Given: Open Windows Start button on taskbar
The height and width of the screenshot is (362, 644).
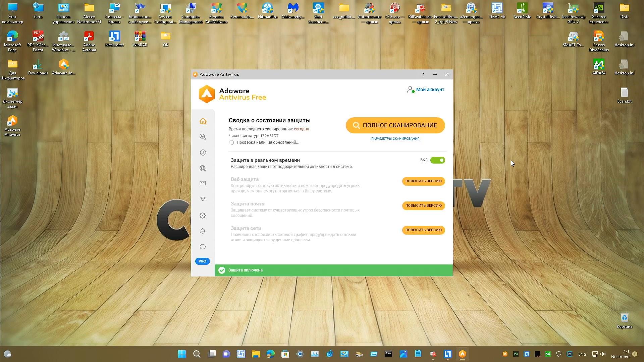Looking at the screenshot, I should pyautogui.click(x=182, y=354).
